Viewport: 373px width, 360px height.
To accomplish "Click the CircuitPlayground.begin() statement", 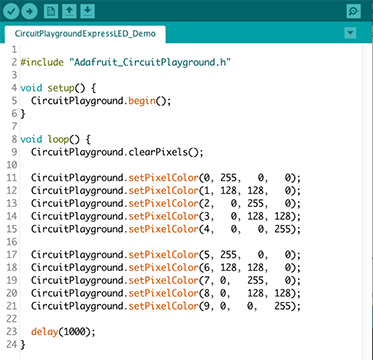I will tap(101, 101).
